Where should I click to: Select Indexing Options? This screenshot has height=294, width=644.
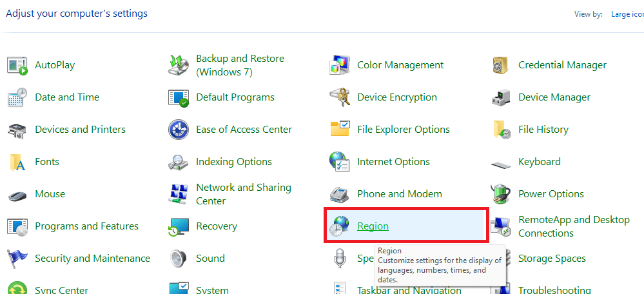click(x=234, y=162)
